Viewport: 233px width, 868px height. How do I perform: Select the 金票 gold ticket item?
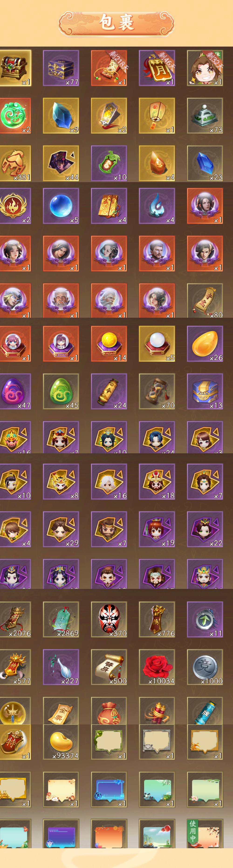tap(61, 711)
